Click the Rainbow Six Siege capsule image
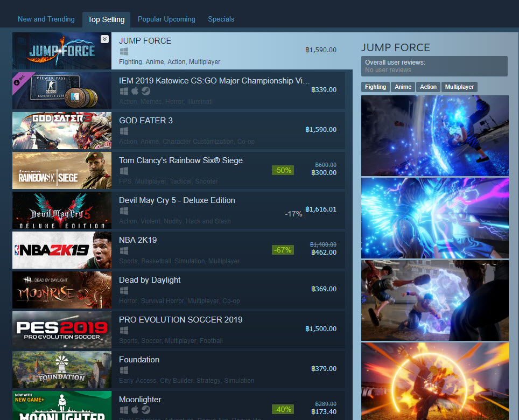The width and height of the screenshot is (519, 420). tap(62, 171)
